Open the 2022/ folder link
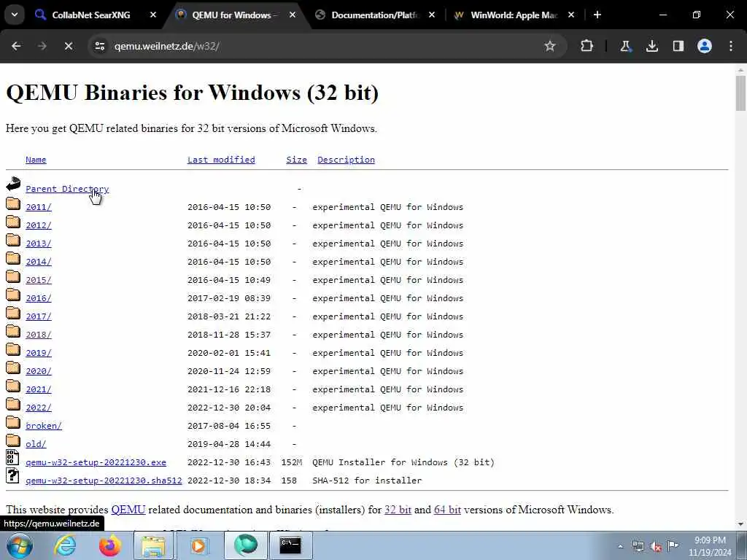The image size is (747, 560). click(39, 408)
